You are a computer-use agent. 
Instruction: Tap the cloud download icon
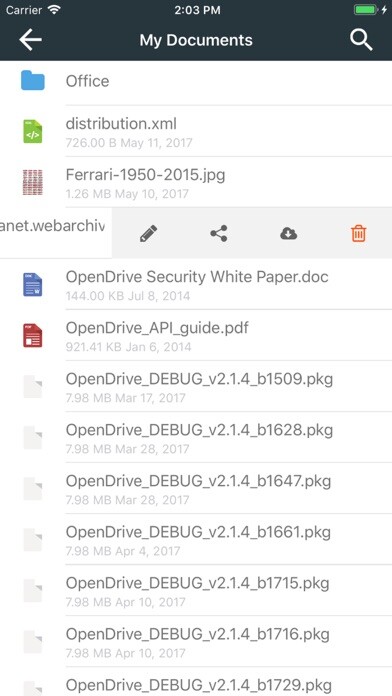289,233
